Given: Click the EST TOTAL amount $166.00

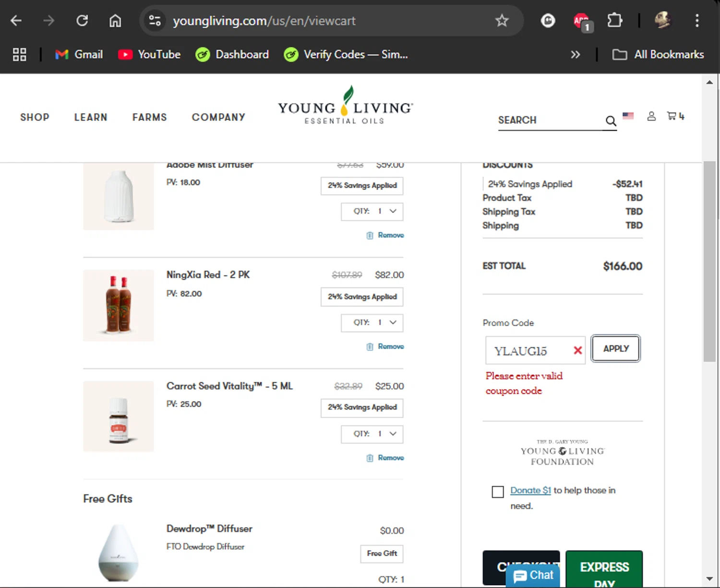Looking at the screenshot, I should [623, 266].
